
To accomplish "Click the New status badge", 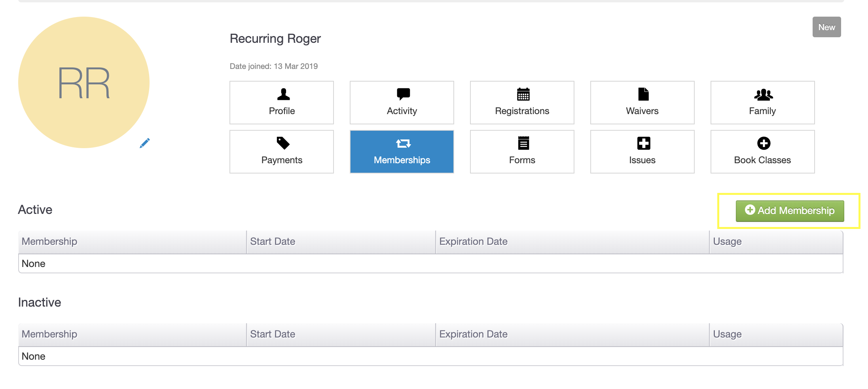I will click(x=826, y=27).
